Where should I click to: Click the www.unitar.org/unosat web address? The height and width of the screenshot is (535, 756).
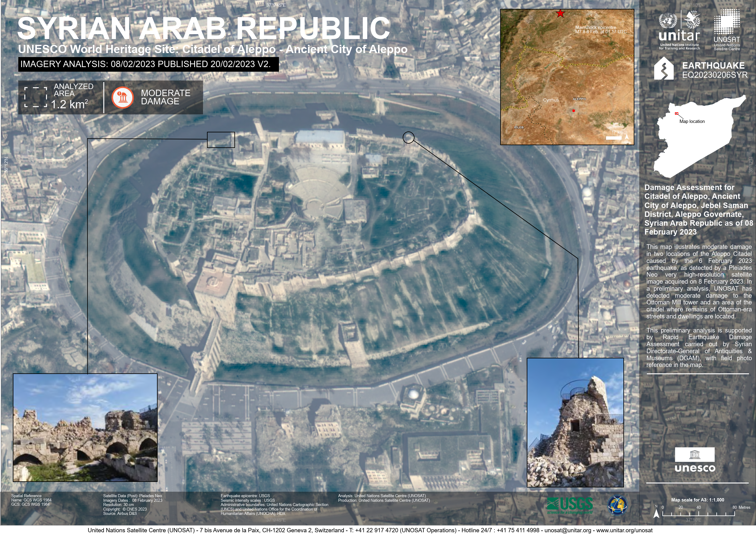point(624,530)
